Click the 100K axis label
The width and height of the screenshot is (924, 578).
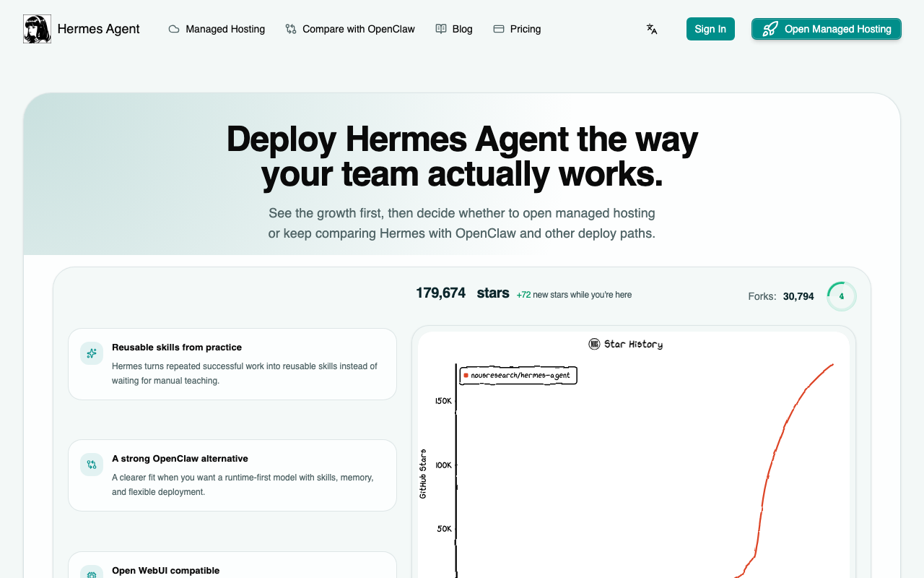[443, 465]
